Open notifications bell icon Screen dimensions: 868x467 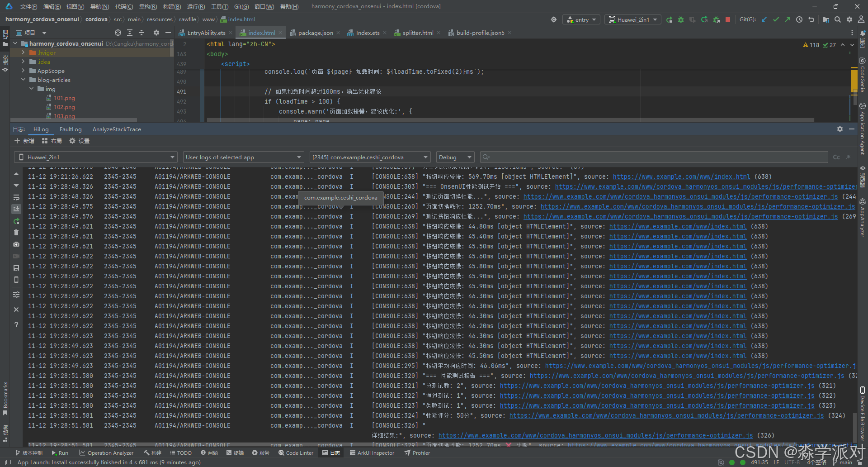click(x=862, y=33)
